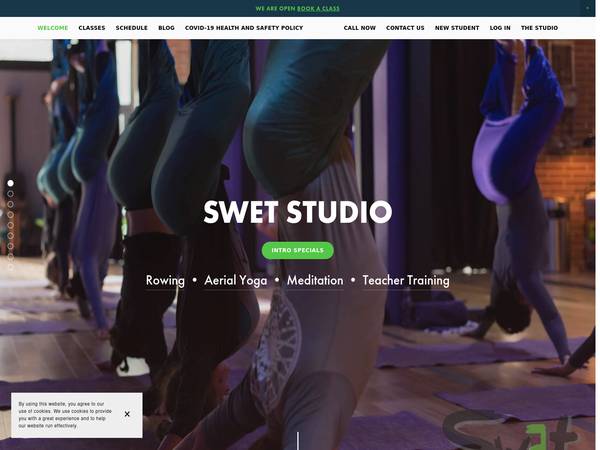
Task: Jump to the sixth slide indicator dot
Action: click(10, 236)
